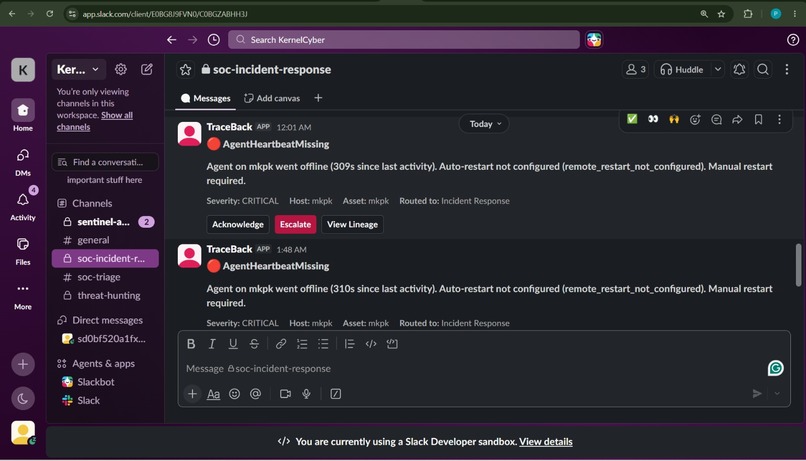This screenshot has width=806, height=461.
Task: Bookmark the message for later
Action: tap(758, 119)
